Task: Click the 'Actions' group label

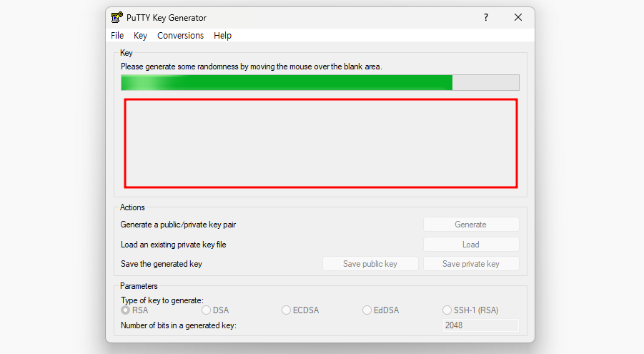Action: 132,207
